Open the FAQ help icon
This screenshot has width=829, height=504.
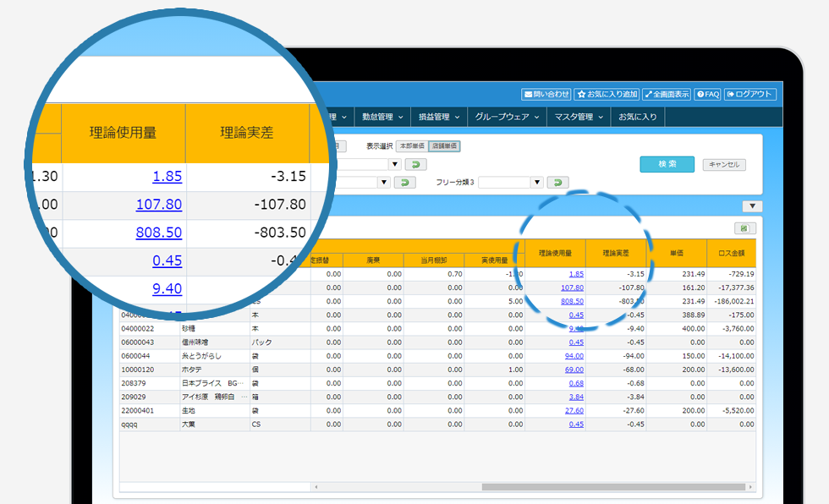point(707,94)
